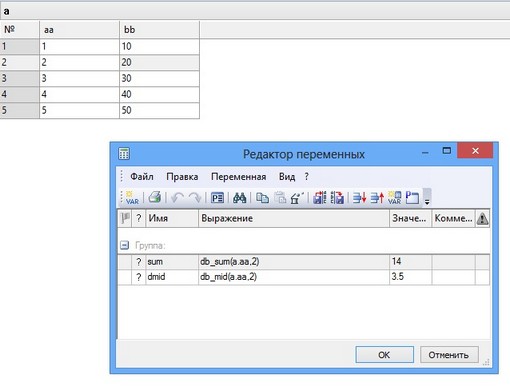The height and width of the screenshot is (387, 510).
Task: Open the Правка menu
Action: (182, 177)
